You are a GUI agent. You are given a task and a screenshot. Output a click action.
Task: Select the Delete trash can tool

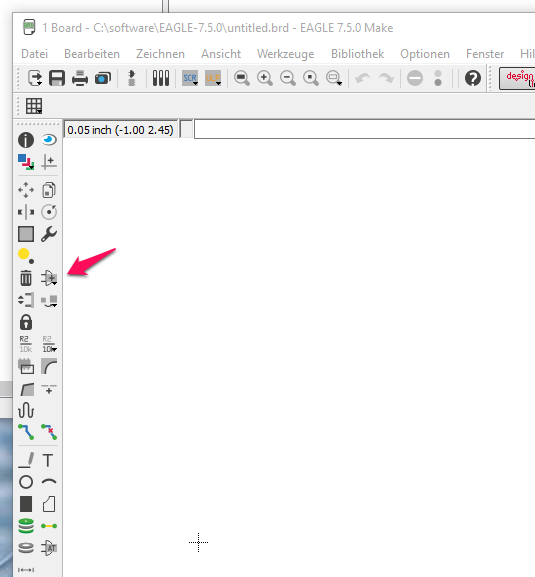click(26, 278)
